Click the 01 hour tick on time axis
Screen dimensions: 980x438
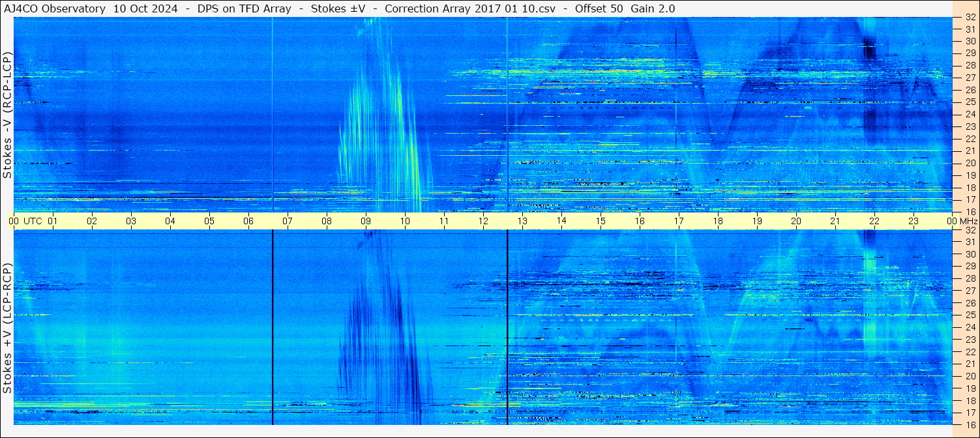click(x=53, y=221)
